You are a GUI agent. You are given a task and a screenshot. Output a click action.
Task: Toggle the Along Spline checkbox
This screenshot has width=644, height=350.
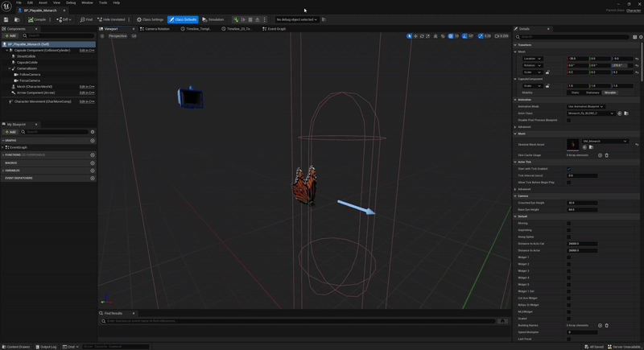click(x=569, y=237)
